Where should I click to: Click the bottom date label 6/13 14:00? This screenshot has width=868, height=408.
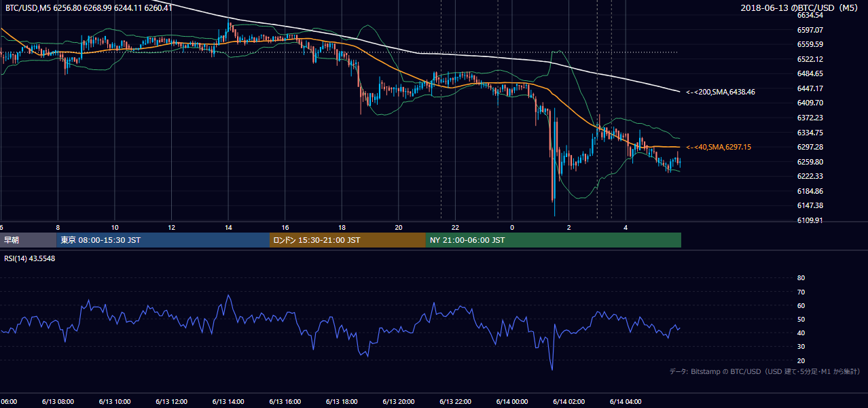pyautogui.click(x=228, y=402)
